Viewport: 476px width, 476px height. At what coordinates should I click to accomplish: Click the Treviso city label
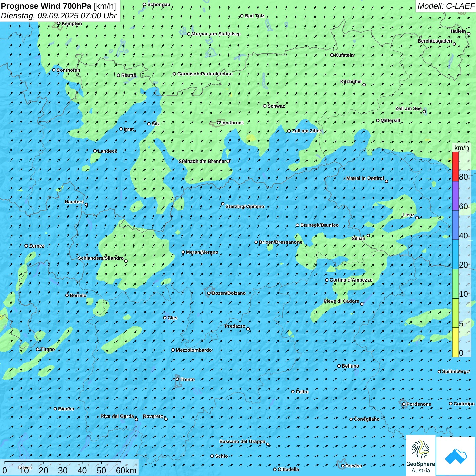pyautogui.click(x=354, y=466)
